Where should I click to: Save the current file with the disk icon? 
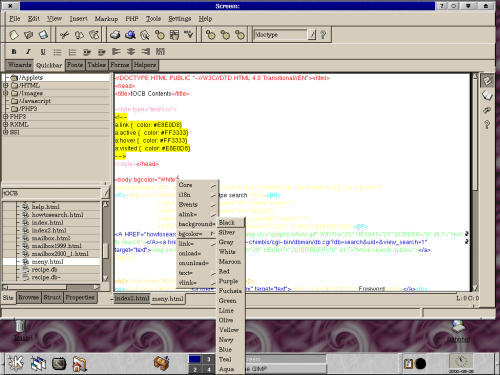pos(43,35)
